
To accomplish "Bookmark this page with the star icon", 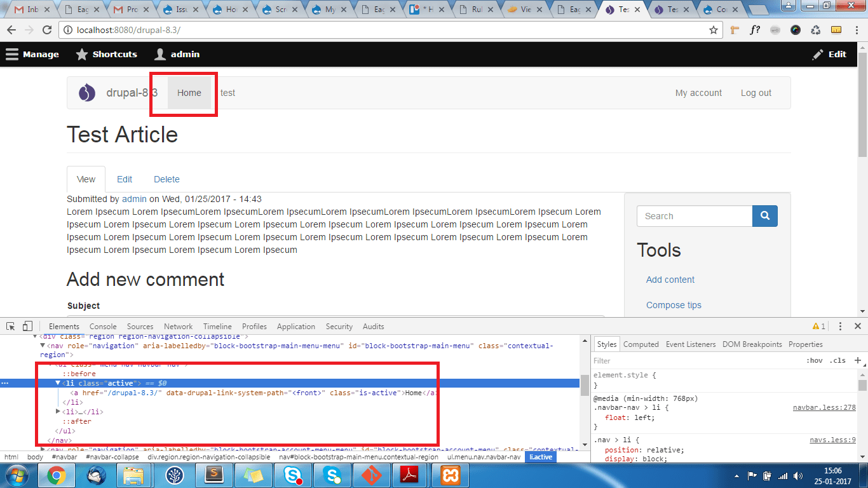I will click(x=714, y=30).
